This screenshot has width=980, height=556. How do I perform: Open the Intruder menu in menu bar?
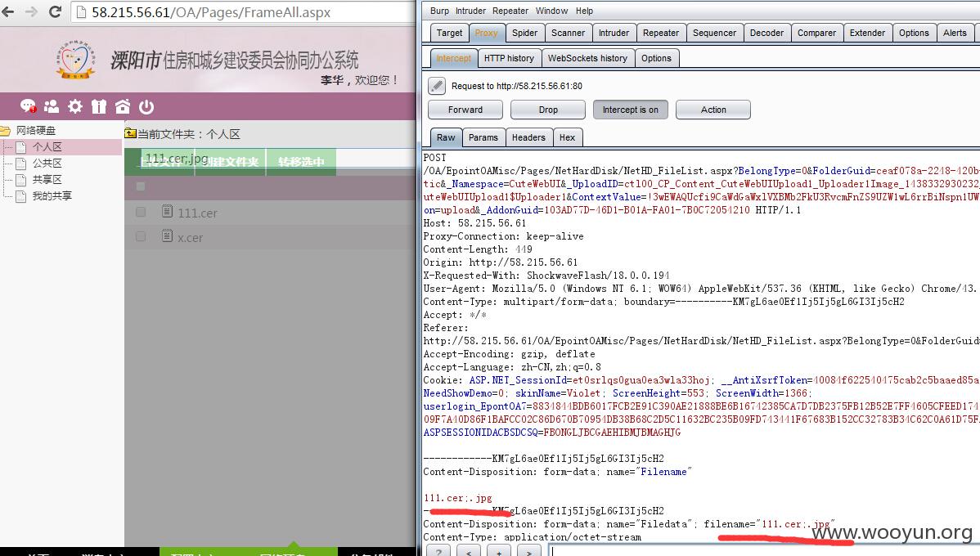(470, 11)
